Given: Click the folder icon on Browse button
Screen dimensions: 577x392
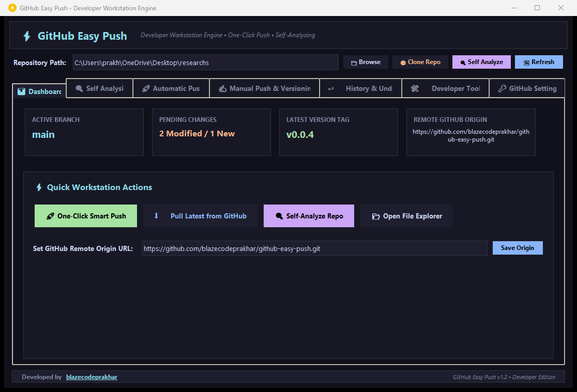Looking at the screenshot, I should (x=354, y=63).
